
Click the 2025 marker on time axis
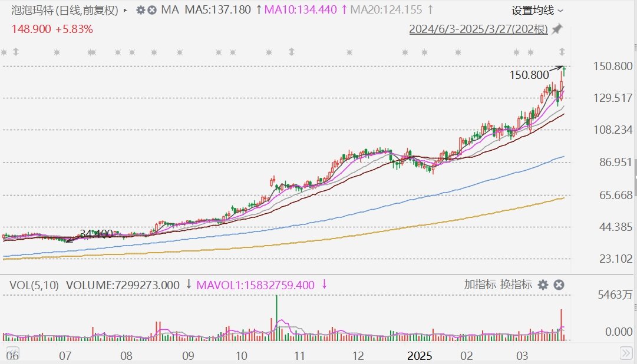419,356
